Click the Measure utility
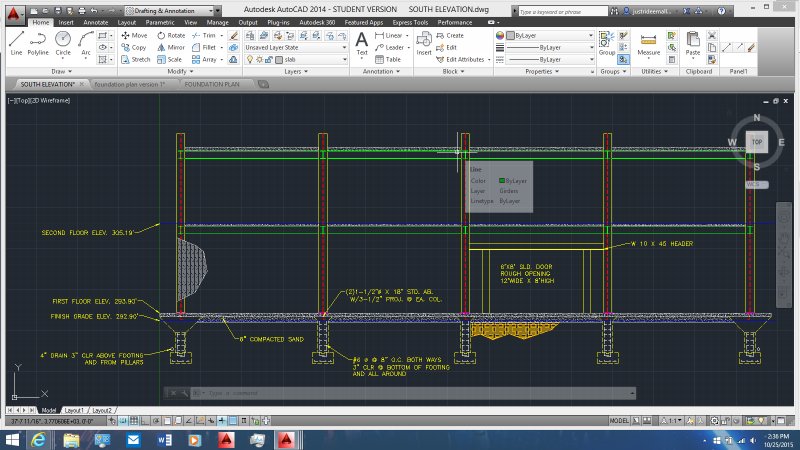This screenshot has height=450, width=800. click(648, 42)
